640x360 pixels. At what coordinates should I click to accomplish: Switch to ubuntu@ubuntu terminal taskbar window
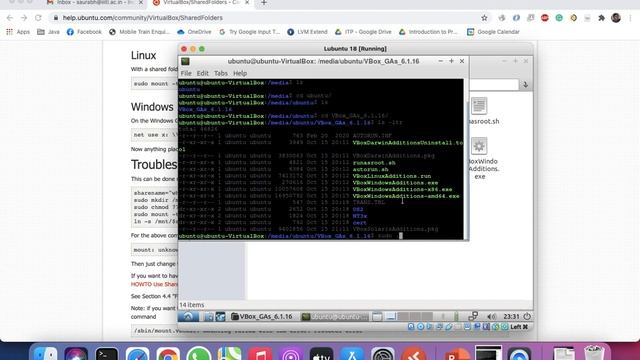[334, 316]
